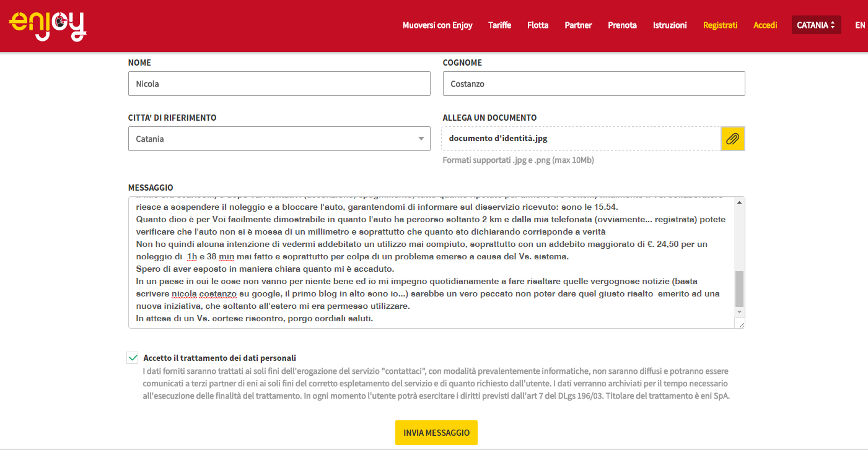Switch language to EN
868x450 pixels.
click(860, 25)
